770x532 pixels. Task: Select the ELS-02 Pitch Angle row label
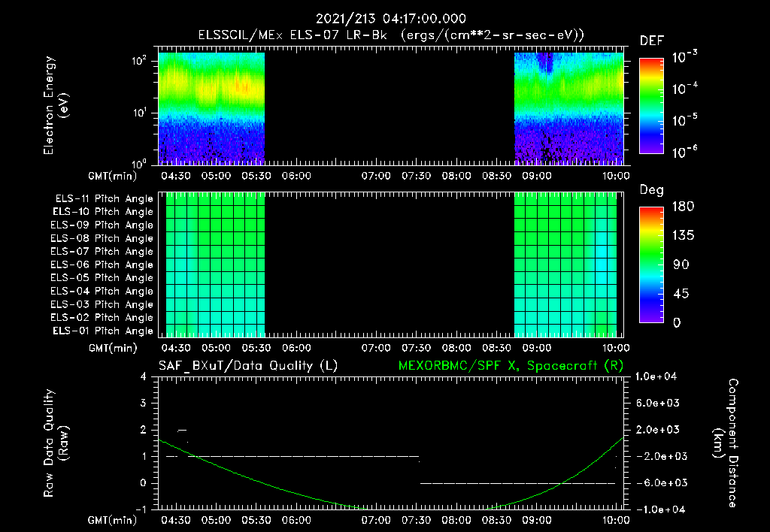[x=102, y=318]
